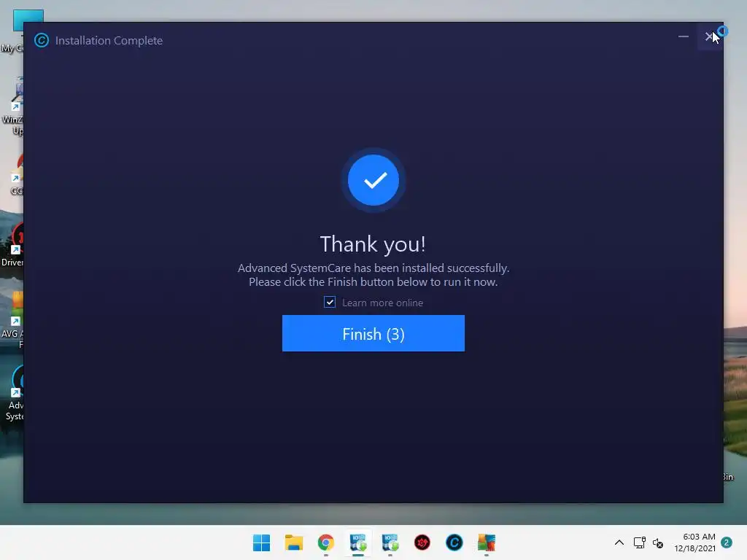Select the second IObit installer taskbar icon
The height and width of the screenshot is (560, 747).
pyautogui.click(x=390, y=542)
